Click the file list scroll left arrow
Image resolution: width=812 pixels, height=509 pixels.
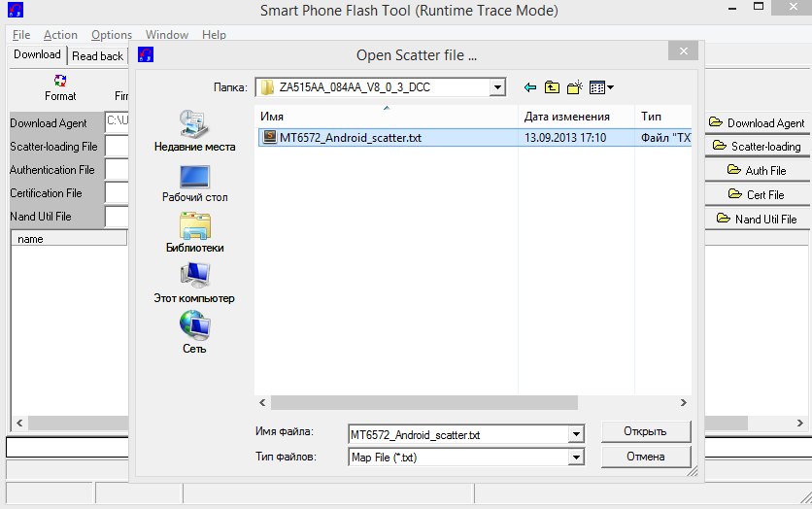pos(262,403)
